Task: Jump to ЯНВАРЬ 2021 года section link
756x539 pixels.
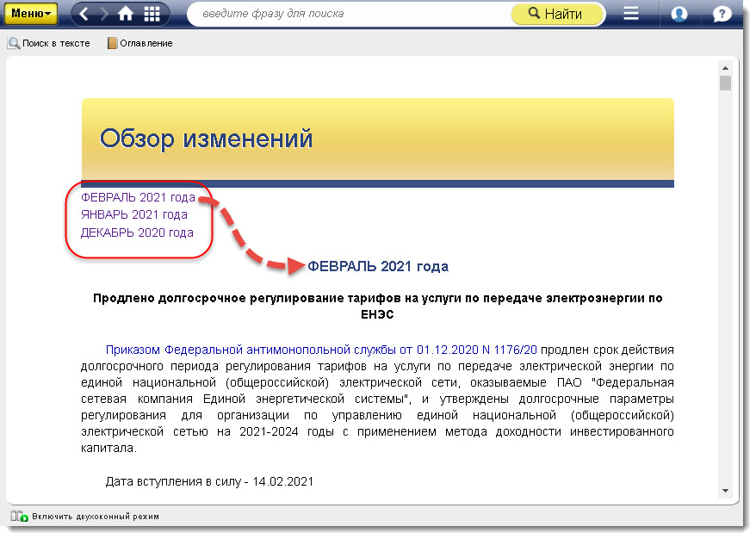Action: tap(133, 214)
